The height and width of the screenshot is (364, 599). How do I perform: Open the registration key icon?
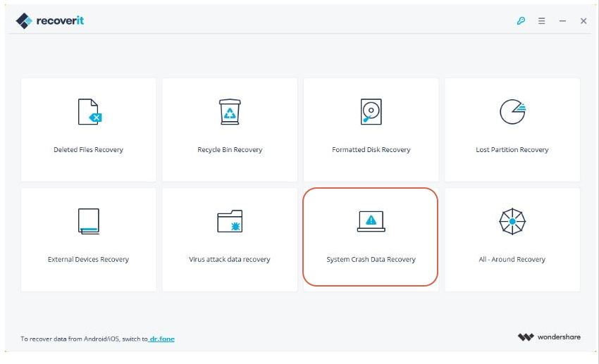(x=521, y=20)
